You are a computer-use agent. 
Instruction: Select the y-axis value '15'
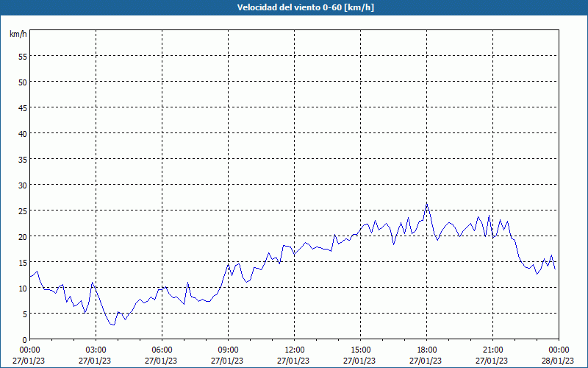(x=23, y=263)
